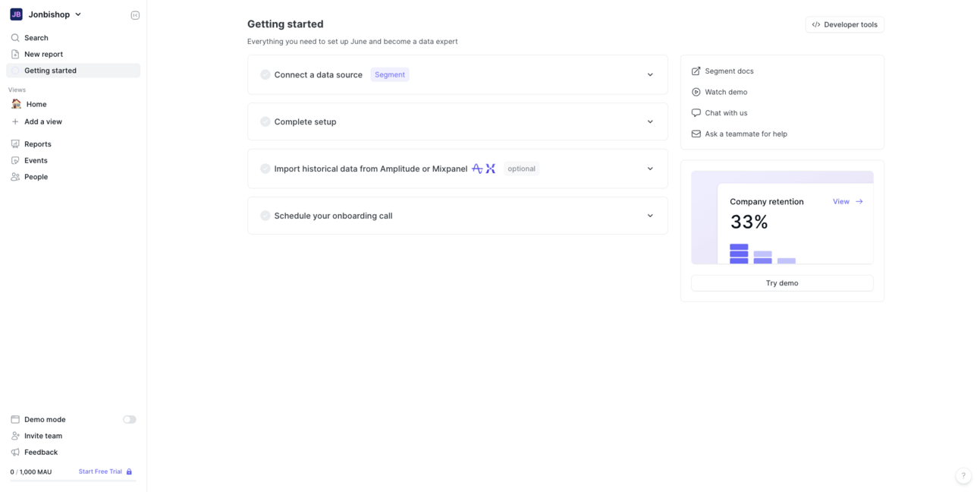Click the Company retention demo preview
This screenshot has width=980, height=492.
[782, 218]
